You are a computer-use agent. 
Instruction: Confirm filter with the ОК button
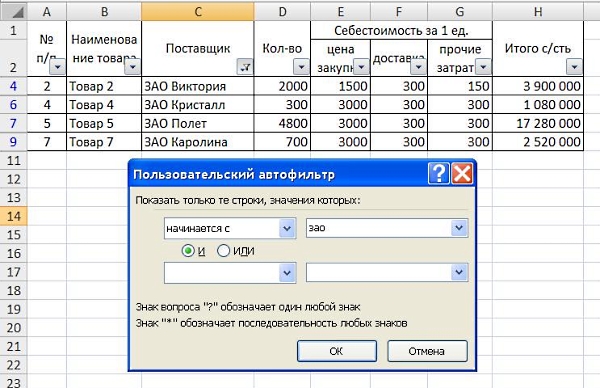pos(337,351)
